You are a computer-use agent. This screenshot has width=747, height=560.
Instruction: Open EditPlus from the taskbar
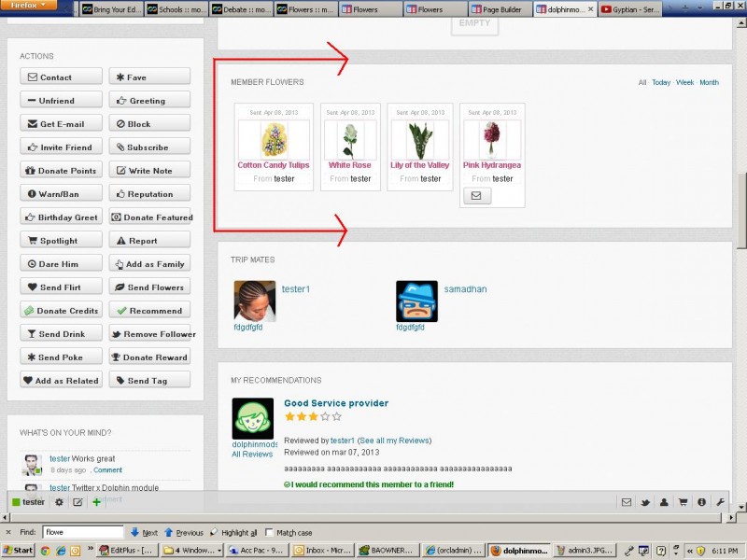coord(126,551)
